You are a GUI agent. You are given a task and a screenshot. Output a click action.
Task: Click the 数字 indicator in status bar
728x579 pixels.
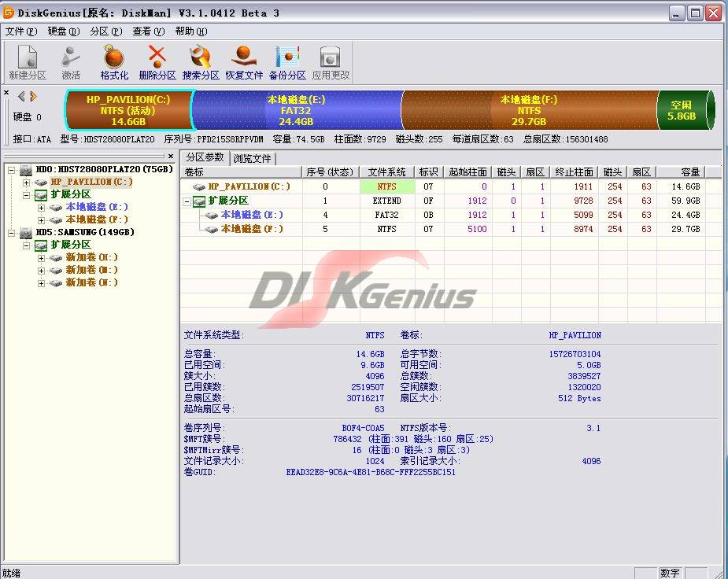click(x=670, y=573)
